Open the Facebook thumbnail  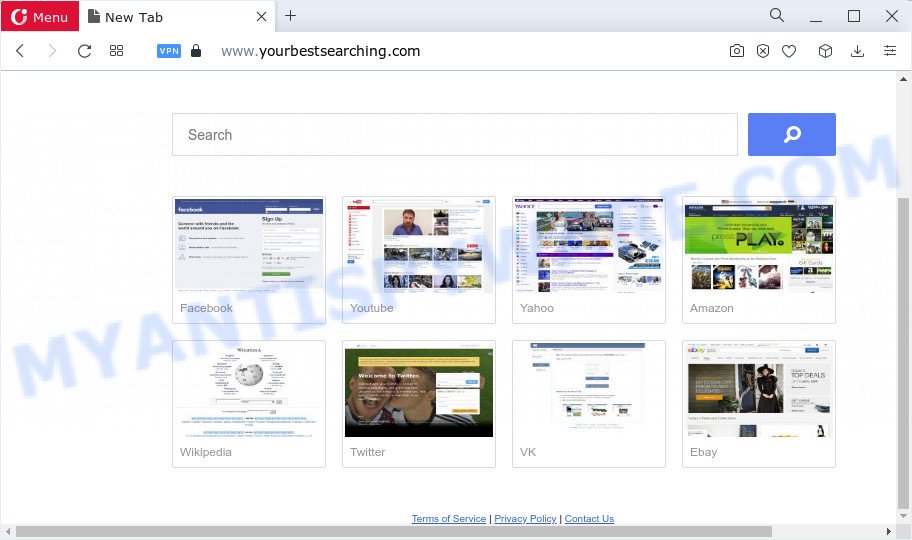point(249,260)
